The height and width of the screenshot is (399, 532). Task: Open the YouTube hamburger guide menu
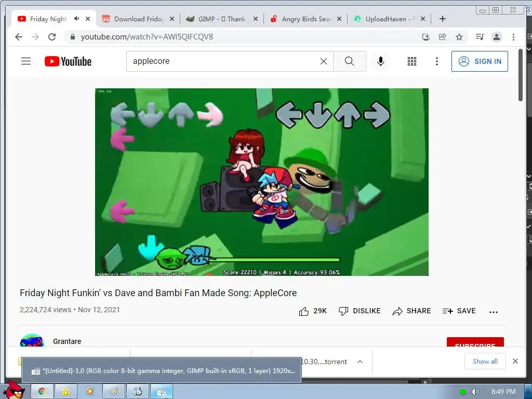tap(26, 61)
